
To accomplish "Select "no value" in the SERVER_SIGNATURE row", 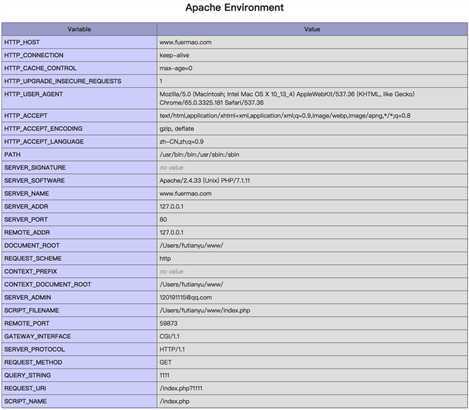I will pyautogui.click(x=171, y=168).
